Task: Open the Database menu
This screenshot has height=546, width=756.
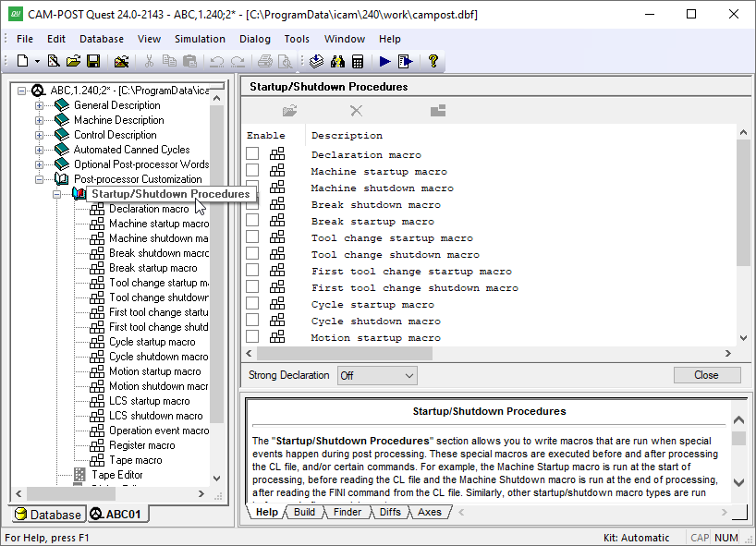Action: [102, 39]
